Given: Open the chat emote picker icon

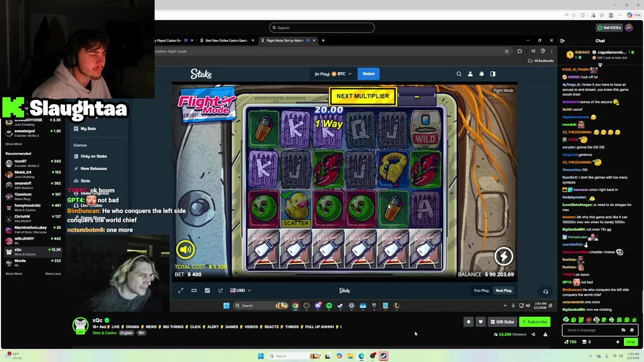Looking at the screenshot, I should (632, 330).
